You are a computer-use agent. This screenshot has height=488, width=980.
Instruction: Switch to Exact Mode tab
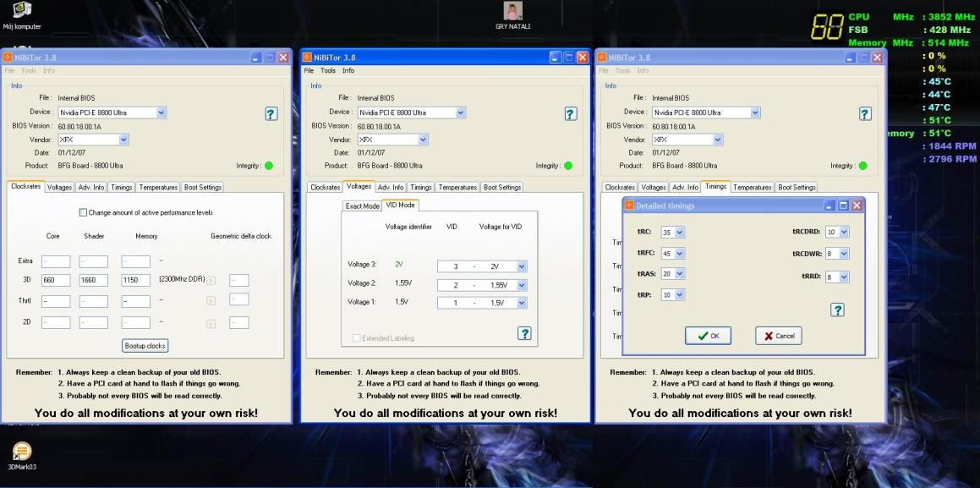click(x=363, y=206)
